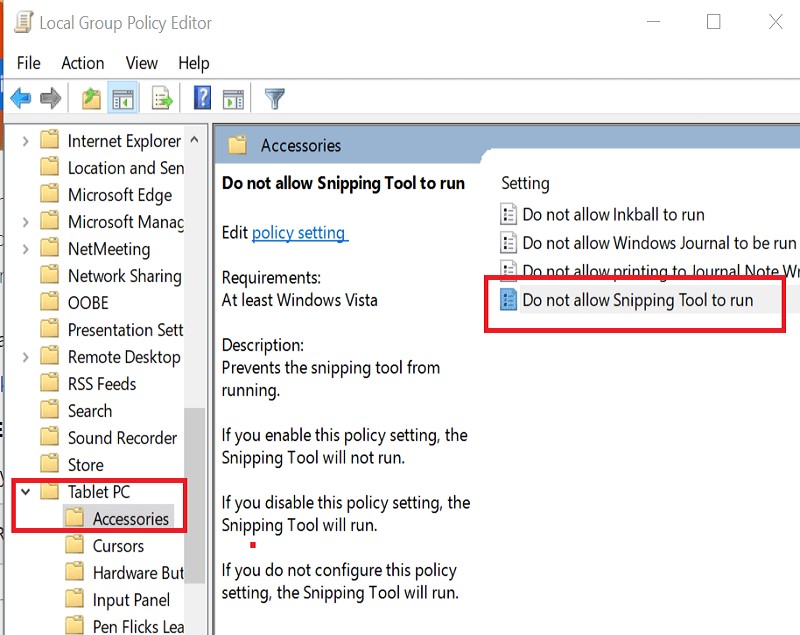Toggle Show/Hide Console Tree toolbar icon
The image size is (800, 635).
(x=122, y=98)
